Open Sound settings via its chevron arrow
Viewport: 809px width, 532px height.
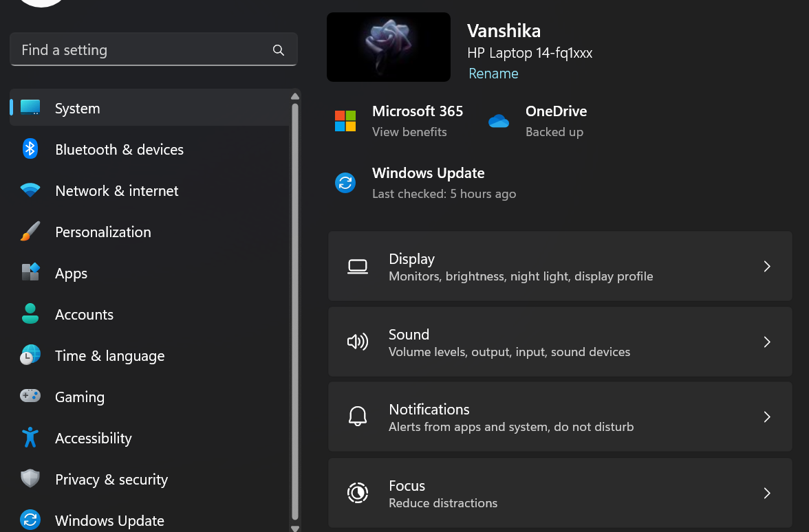pyautogui.click(x=767, y=342)
